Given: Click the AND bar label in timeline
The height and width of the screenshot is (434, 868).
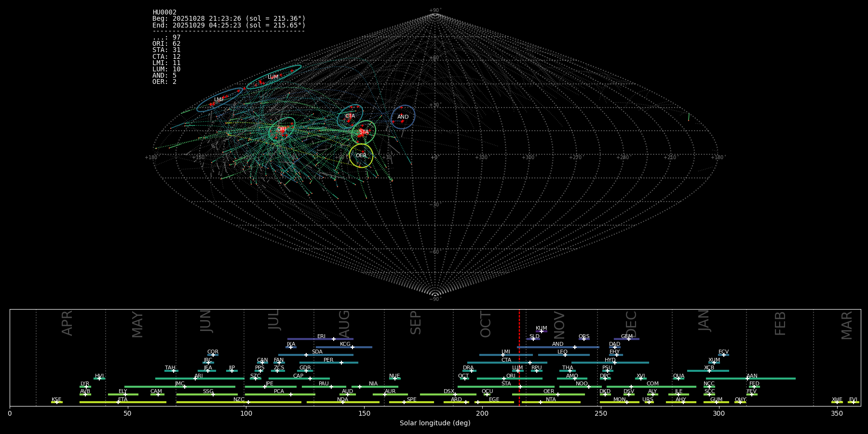Looking at the screenshot, I should coord(558,344).
